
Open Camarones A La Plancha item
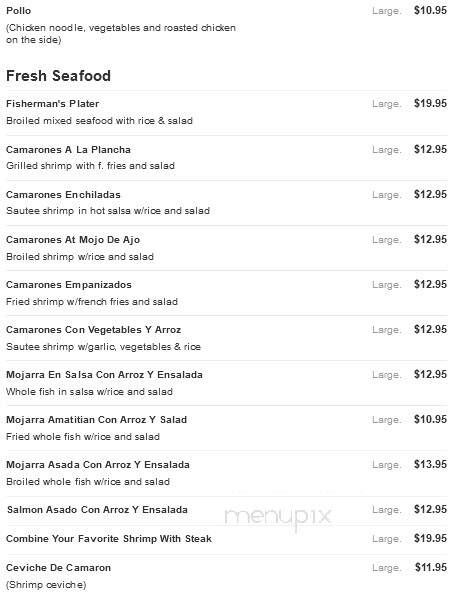click(x=68, y=149)
